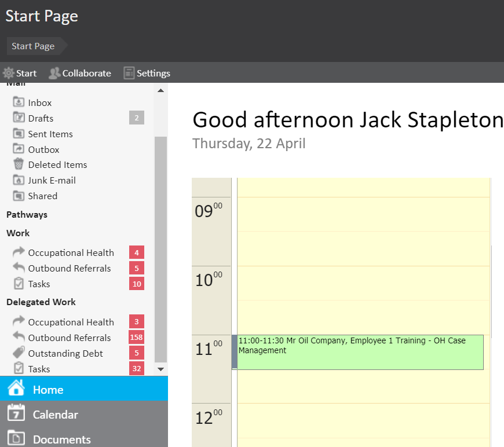
Task: Click the 158 Outbound Referrals badge
Action: [x=137, y=338]
